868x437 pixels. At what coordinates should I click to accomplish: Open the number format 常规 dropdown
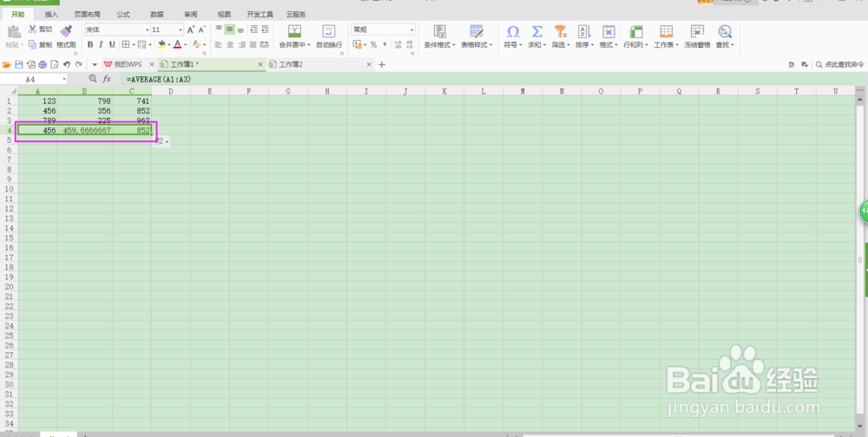point(412,29)
